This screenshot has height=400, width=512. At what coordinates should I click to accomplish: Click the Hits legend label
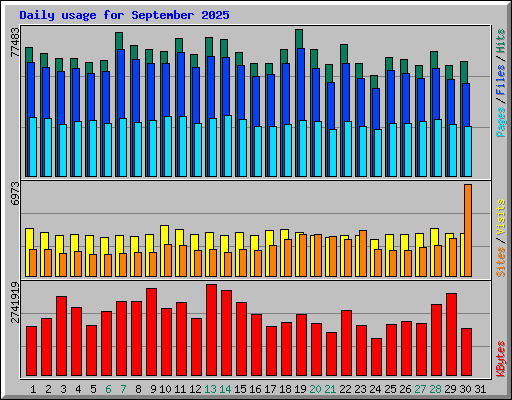point(501,41)
